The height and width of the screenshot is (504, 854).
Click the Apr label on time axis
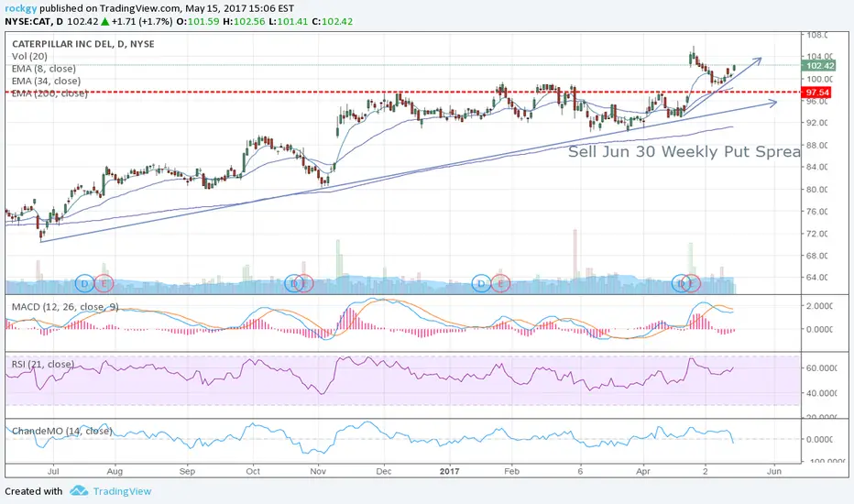click(643, 471)
